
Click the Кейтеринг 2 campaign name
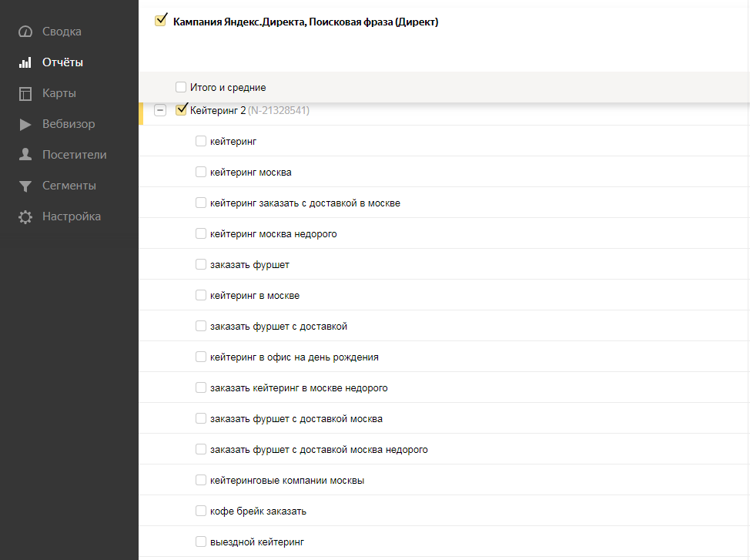217,110
